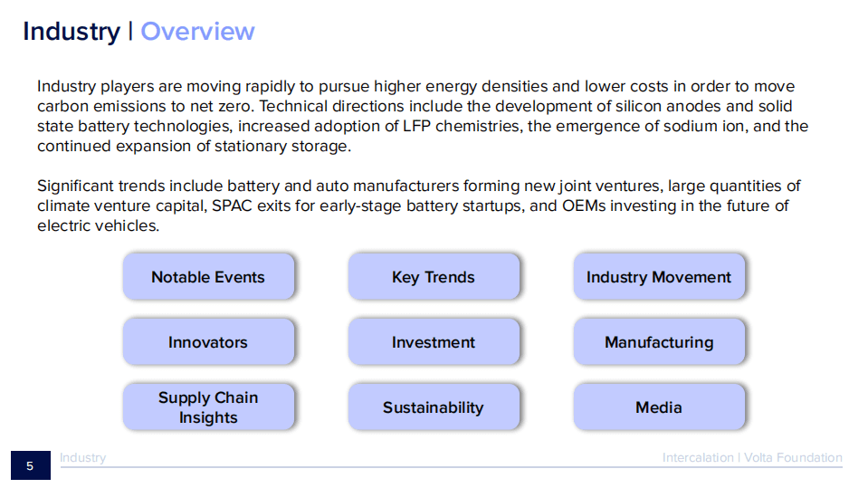Click 'Volta Foundation' in the footer
The height and width of the screenshot is (488, 868).
coord(793,458)
